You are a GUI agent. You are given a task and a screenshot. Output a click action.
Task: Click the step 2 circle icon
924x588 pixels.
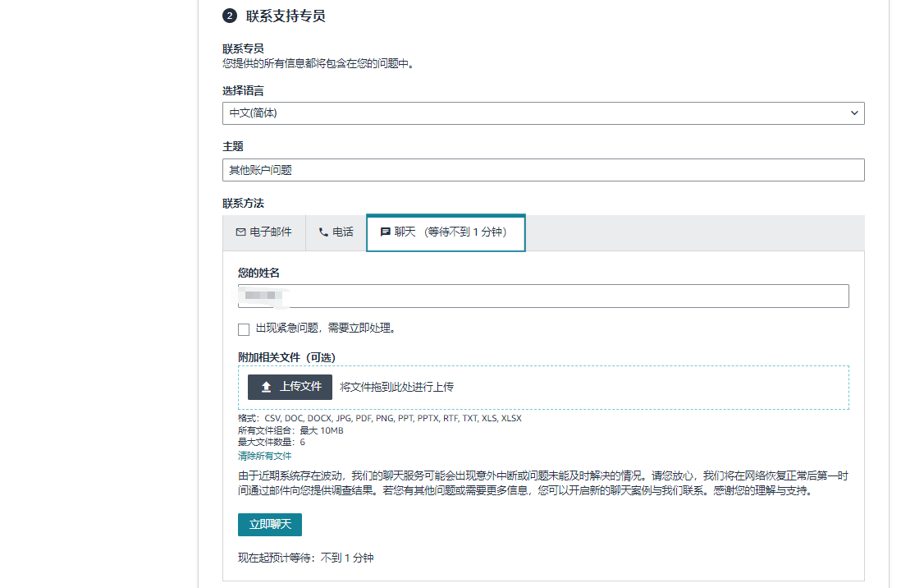click(230, 16)
